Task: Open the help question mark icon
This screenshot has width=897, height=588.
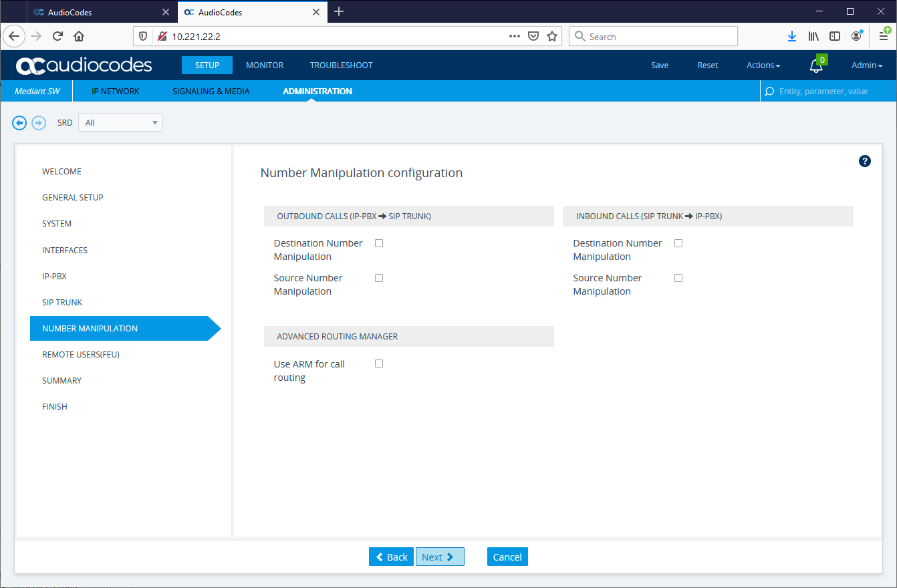Action: pos(865,161)
